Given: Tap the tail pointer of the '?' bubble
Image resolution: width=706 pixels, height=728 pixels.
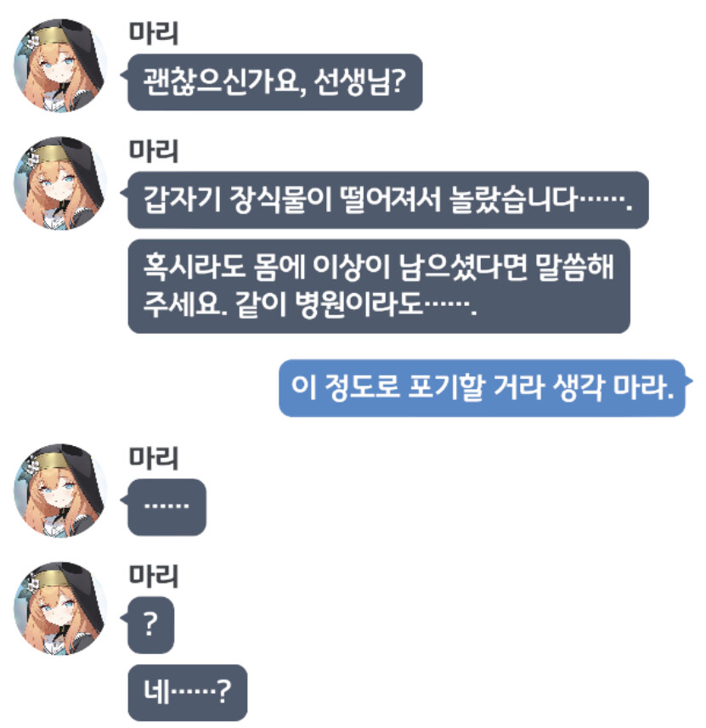Looking at the screenshot, I should (x=124, y=618).
